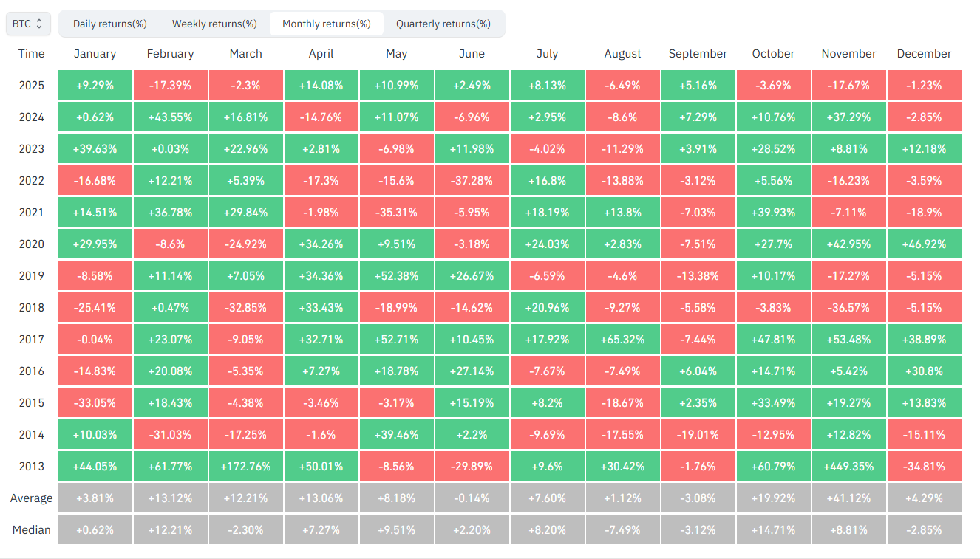Screen dimensions: 980x559
Task: Click the February 2024 +43.55% cell
Action: click(x=170, y=117)
